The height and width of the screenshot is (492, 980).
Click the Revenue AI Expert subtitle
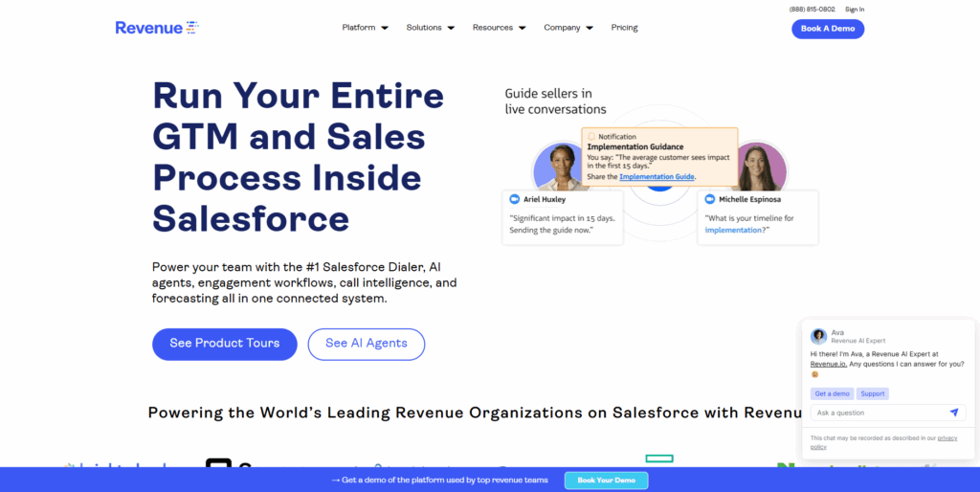[858, 341]
